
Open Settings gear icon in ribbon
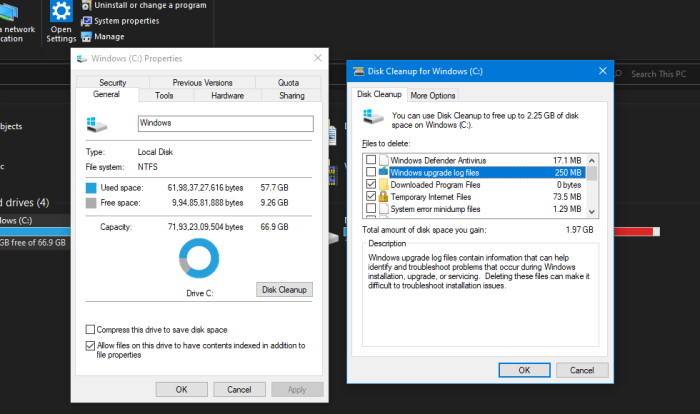click(x=61, y=11)
